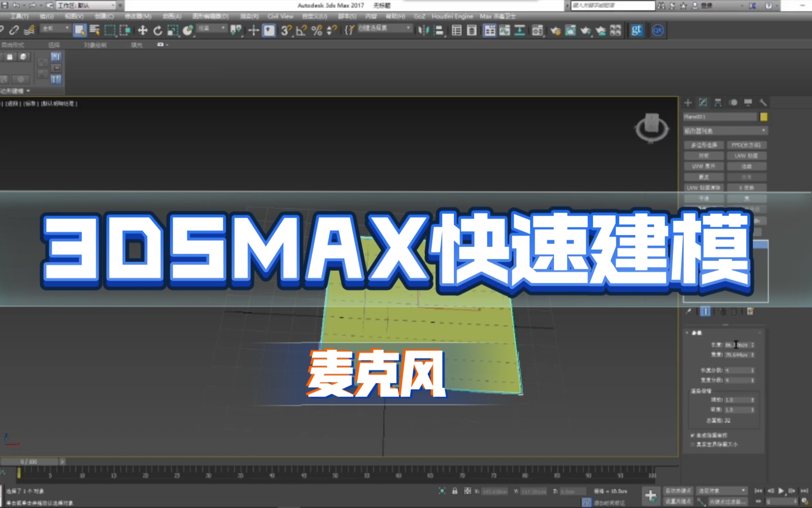Toggle the 真实世界贴图大小 checkbox
812x508 pixels.
click(693, 444)
